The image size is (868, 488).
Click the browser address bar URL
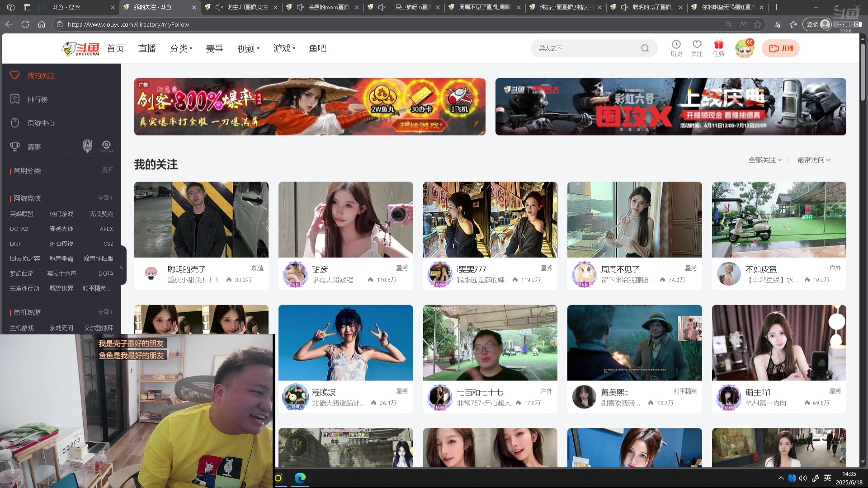(x=128, y=24)
